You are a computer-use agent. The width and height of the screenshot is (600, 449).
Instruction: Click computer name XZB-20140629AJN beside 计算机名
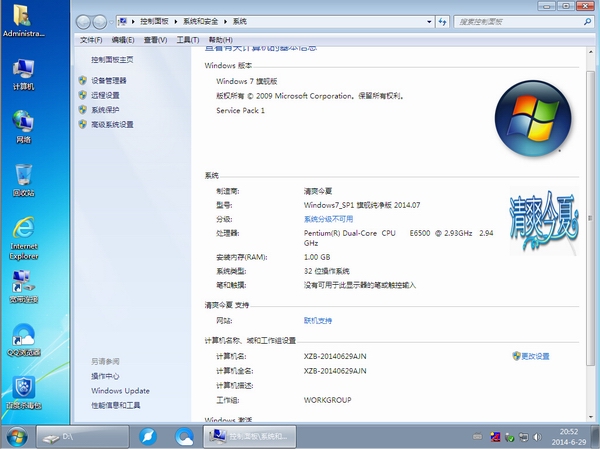pyautogui.click(x=335, y=356)
